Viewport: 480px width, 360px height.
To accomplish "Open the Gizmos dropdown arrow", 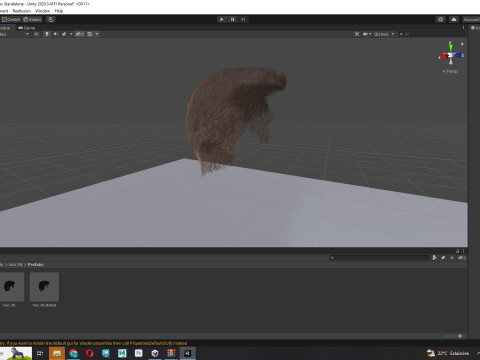I will click(393, 34).
